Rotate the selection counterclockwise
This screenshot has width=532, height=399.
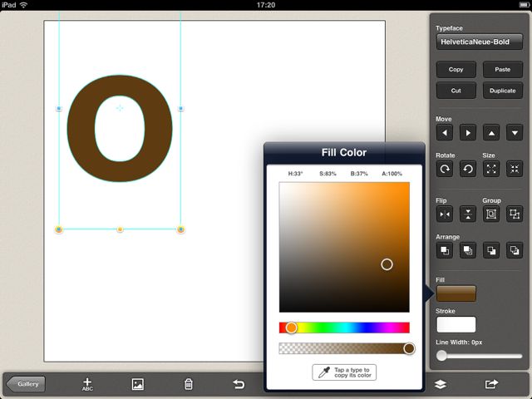click(x=468, y=169)
